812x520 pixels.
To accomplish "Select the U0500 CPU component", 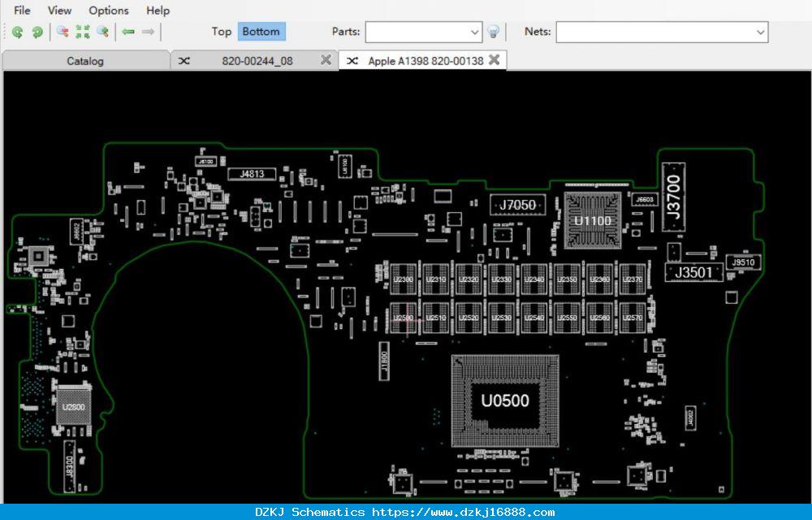I will point(505,401).
